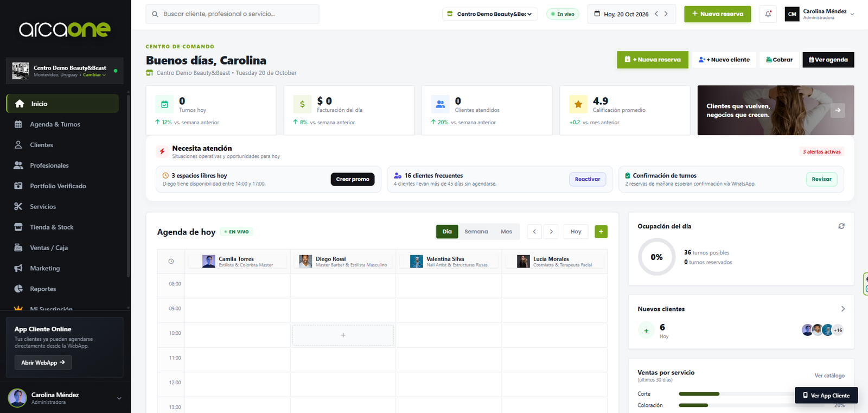Open the Centro Demo Beauty&Beast dropdown

(x=490, y=14)
